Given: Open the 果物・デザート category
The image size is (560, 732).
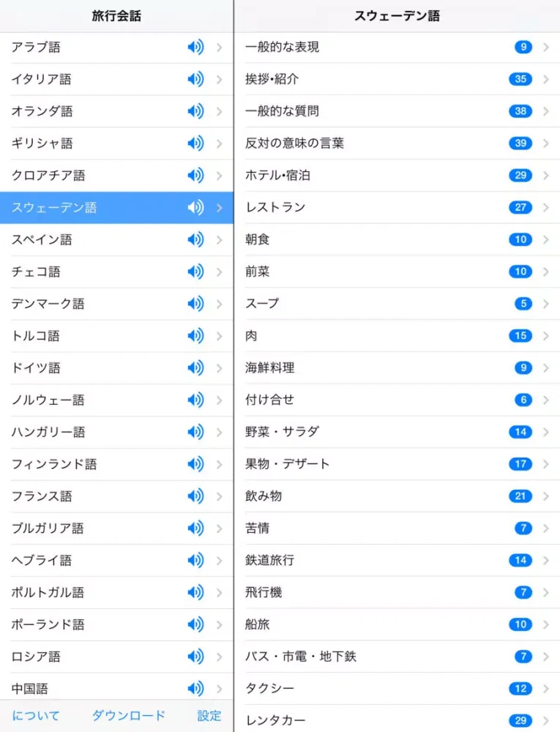Looking at the screenshot, I should click(397, 464).
